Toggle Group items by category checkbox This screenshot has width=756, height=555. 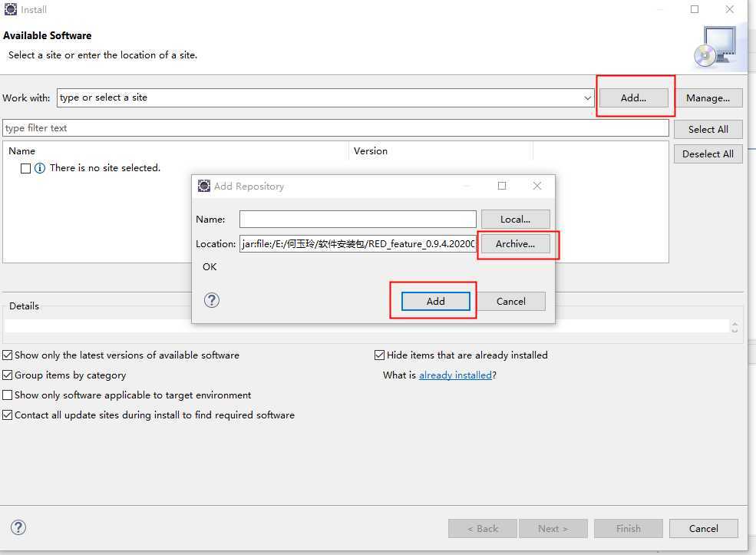click(7, 375)
